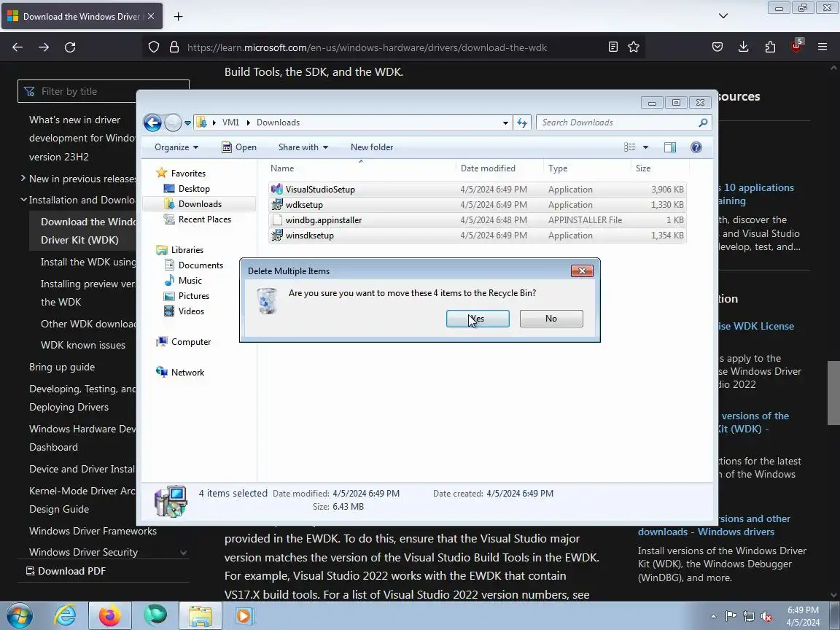Click the Save to Pocket icon
This screenshot has height=630, width=840.
[717, 47]
